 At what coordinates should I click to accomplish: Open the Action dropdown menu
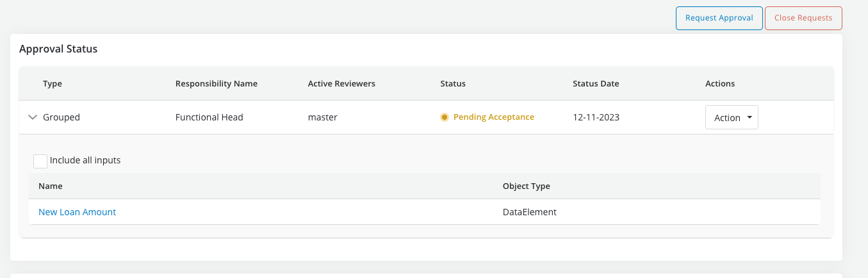tap(732, 118)
